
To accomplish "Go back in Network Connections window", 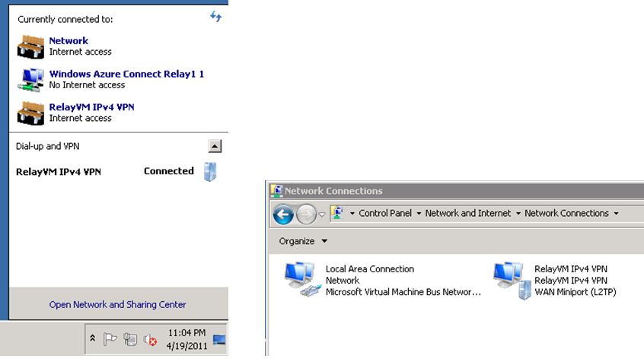I will tap(283, 214).
